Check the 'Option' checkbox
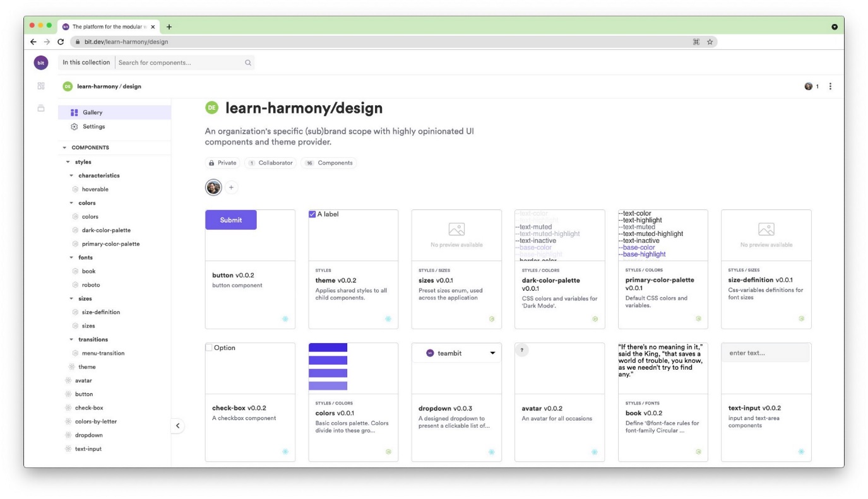Image resolution: width=868 pixels, height=499 pixels. tap(209, 348)
